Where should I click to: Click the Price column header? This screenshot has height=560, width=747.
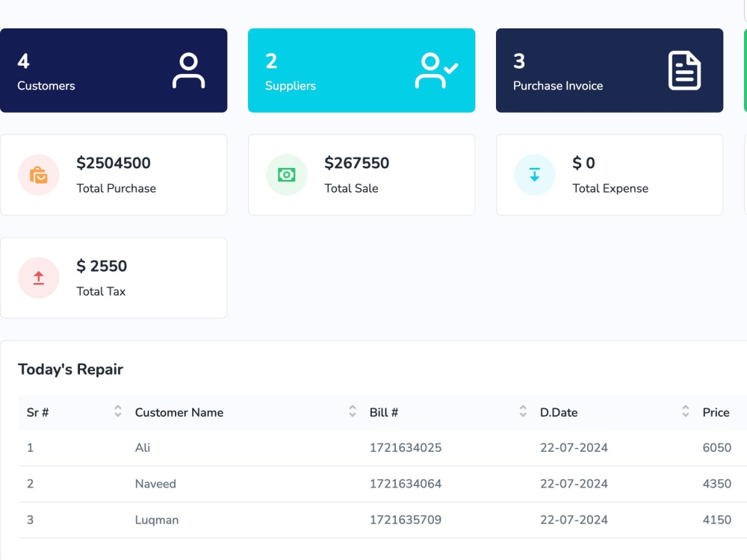tap(716, 412)
